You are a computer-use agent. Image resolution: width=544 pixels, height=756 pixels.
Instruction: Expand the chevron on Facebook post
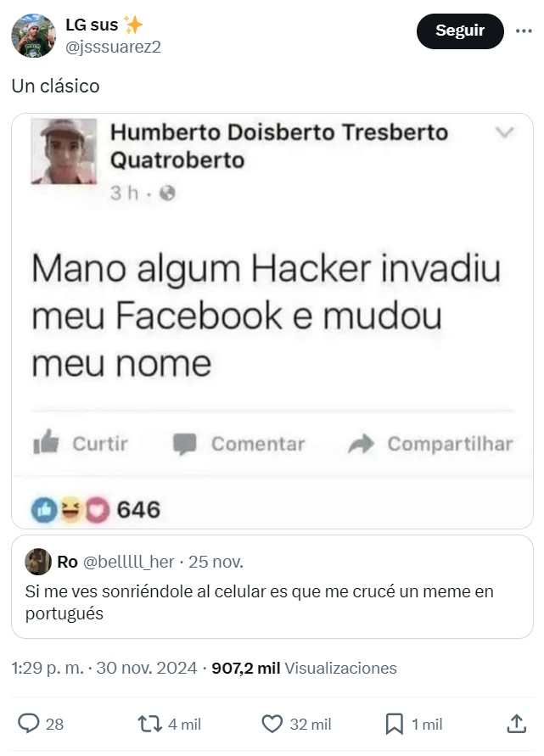(x=505, y=132)
